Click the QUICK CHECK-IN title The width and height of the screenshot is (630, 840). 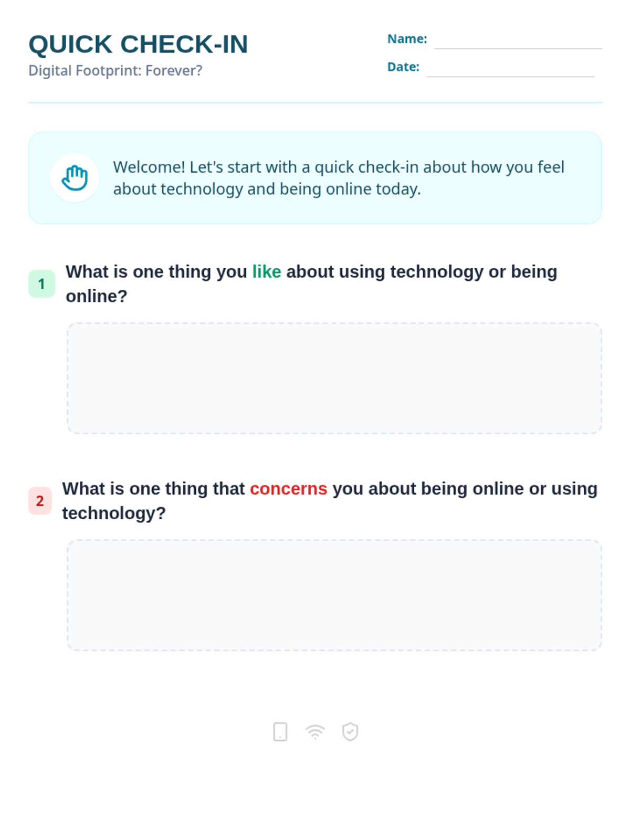138,44
